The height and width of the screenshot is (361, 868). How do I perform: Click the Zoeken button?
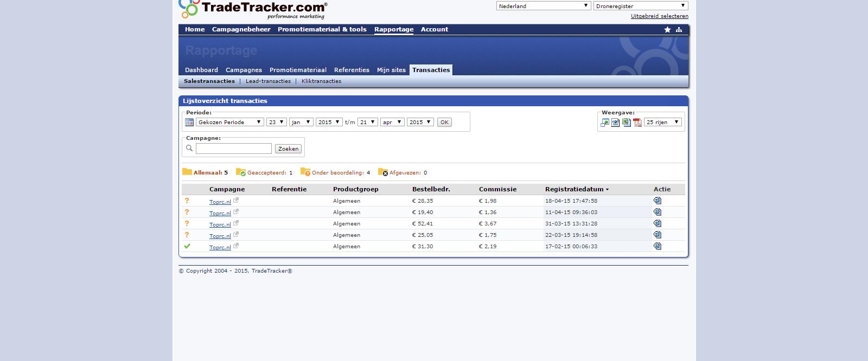288,149
